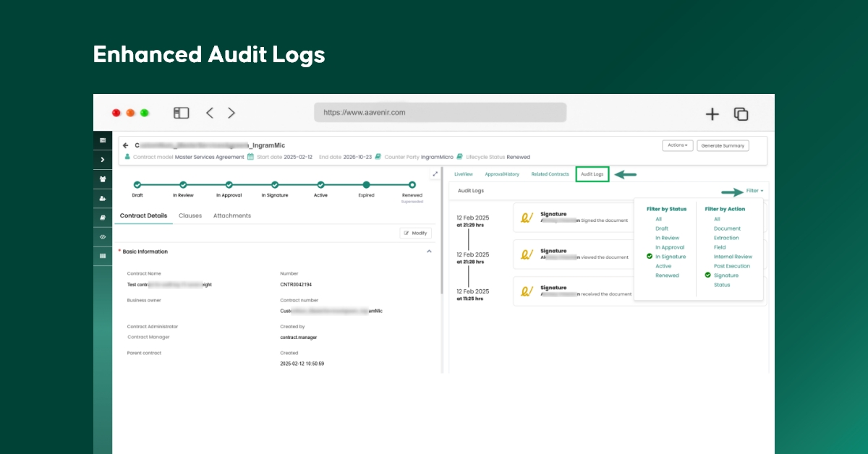Collapse the Basic Information section
868x454 pixels.
click(x=429, y=252)
